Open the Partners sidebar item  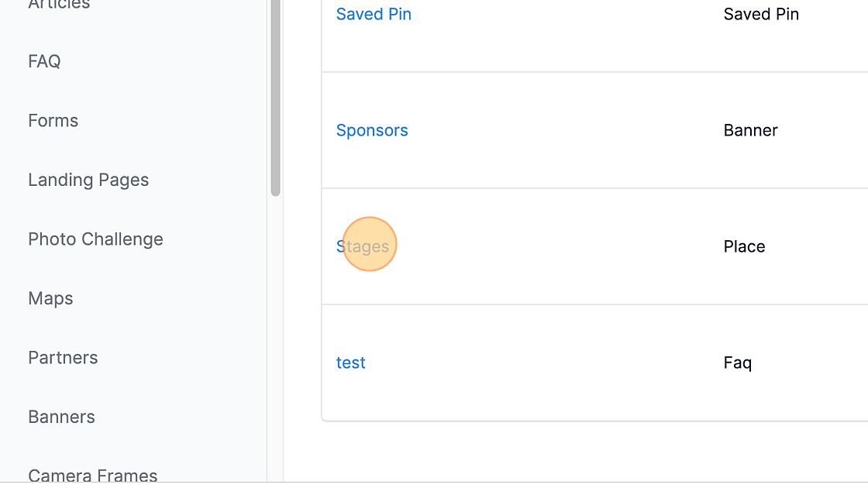point(63,358)
